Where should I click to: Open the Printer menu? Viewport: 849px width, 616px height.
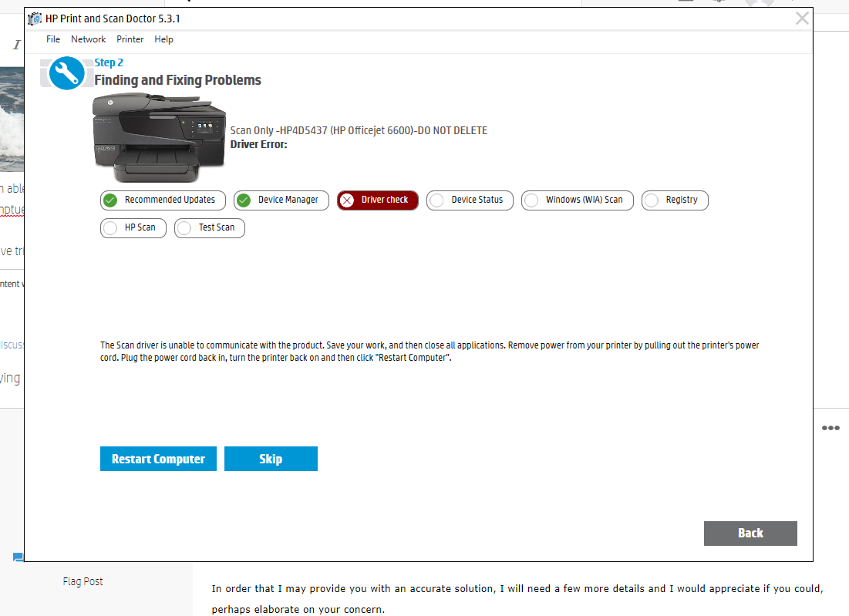point(130,39)
